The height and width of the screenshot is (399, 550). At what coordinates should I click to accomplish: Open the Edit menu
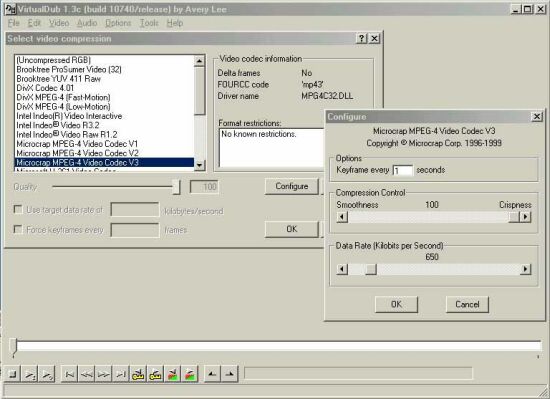34,23
